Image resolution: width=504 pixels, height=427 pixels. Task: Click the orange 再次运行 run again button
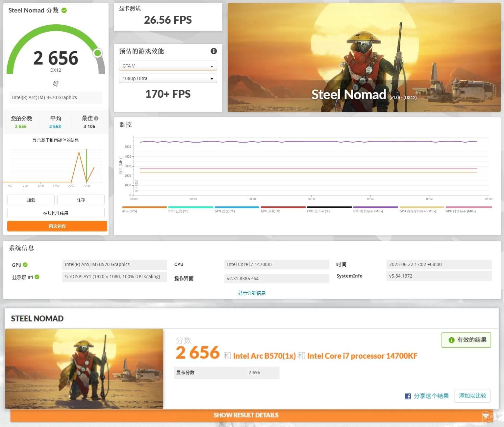(x=57, y=226)
